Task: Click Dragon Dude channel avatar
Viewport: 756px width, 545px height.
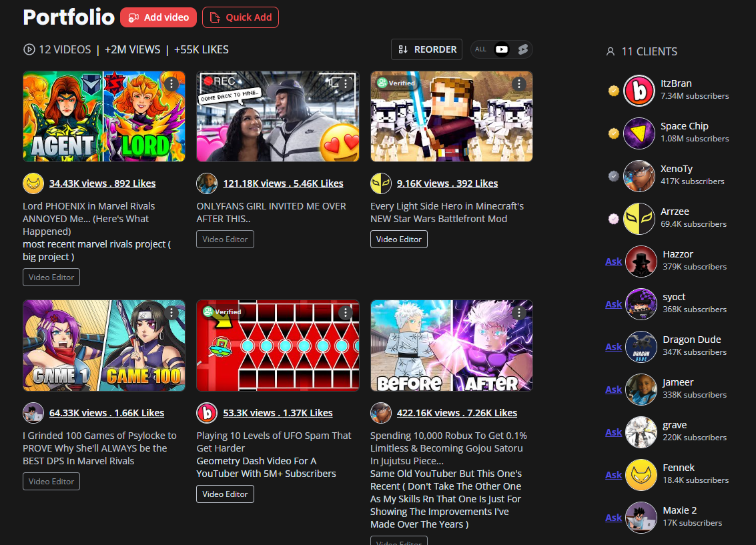Action: coord(641,346)
